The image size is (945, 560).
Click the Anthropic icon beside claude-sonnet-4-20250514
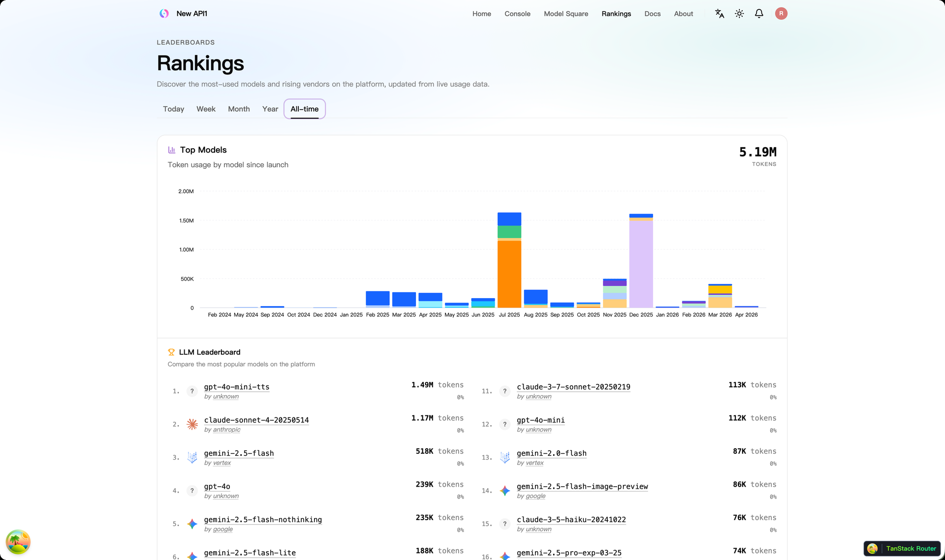[192, 424]
